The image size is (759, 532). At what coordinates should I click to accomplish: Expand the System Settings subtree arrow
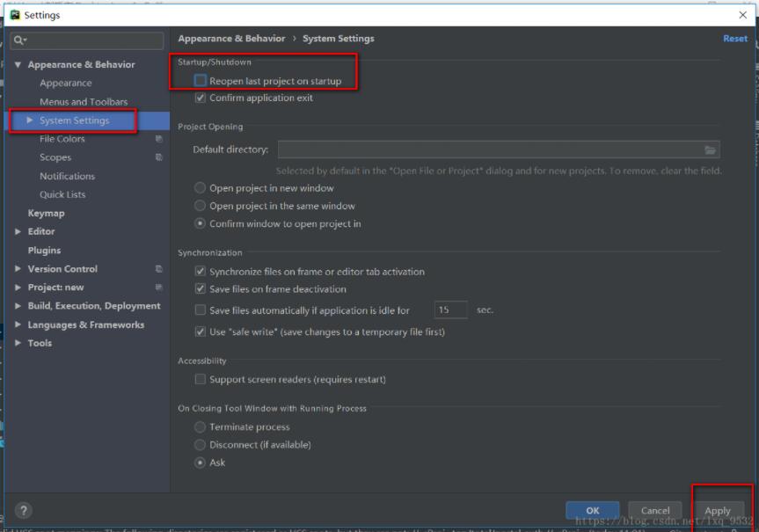tap(30, 120)
